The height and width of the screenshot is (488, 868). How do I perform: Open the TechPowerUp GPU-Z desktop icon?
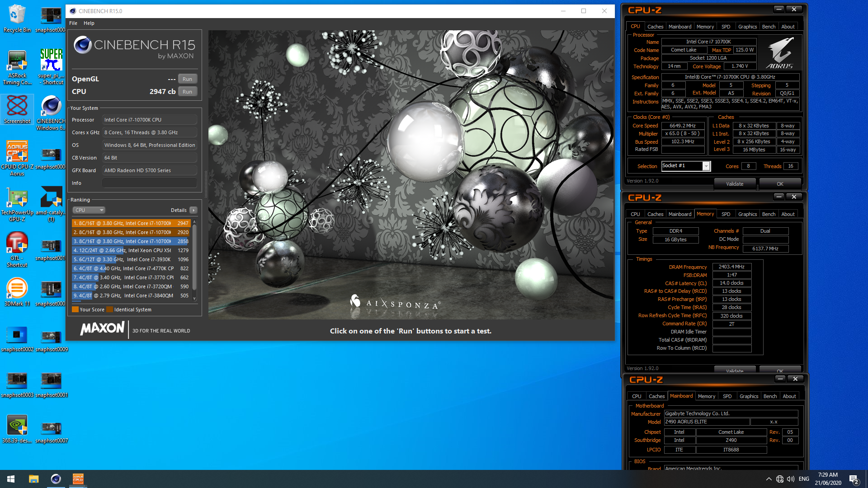[17, 204]
